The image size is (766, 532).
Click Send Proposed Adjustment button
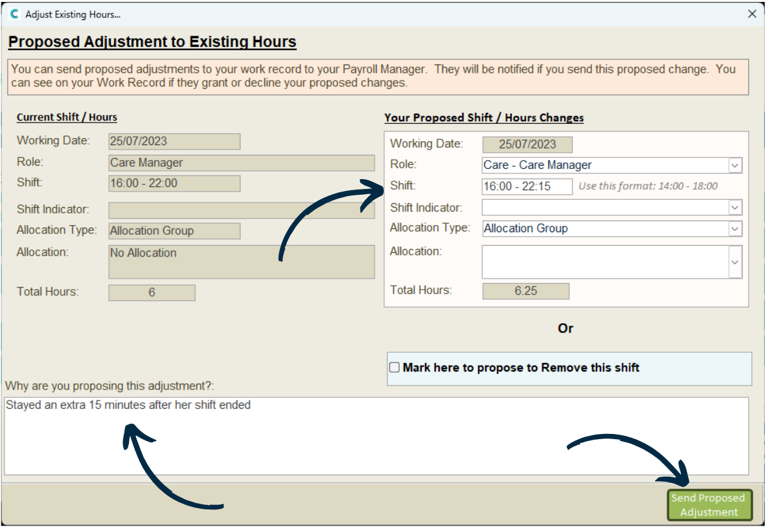click(x=709, y=505)
